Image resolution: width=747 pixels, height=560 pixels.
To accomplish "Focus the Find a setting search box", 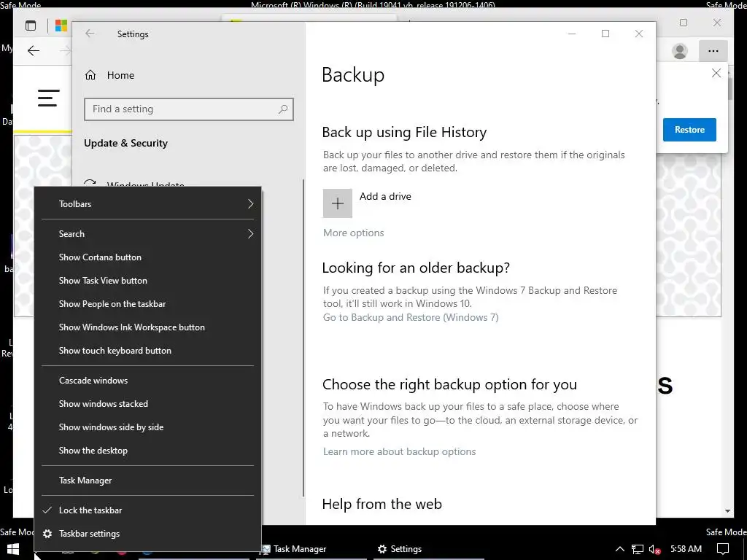I will coord(189,109).
